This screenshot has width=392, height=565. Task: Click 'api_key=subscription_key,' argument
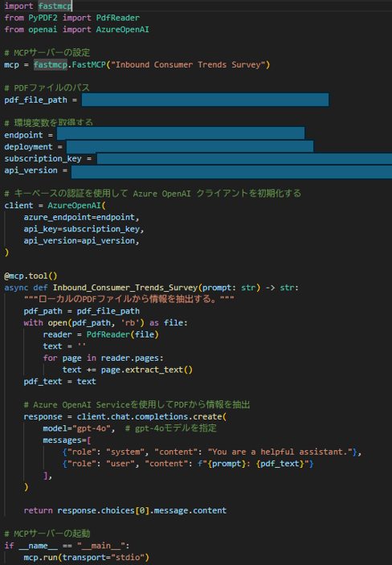84,229
